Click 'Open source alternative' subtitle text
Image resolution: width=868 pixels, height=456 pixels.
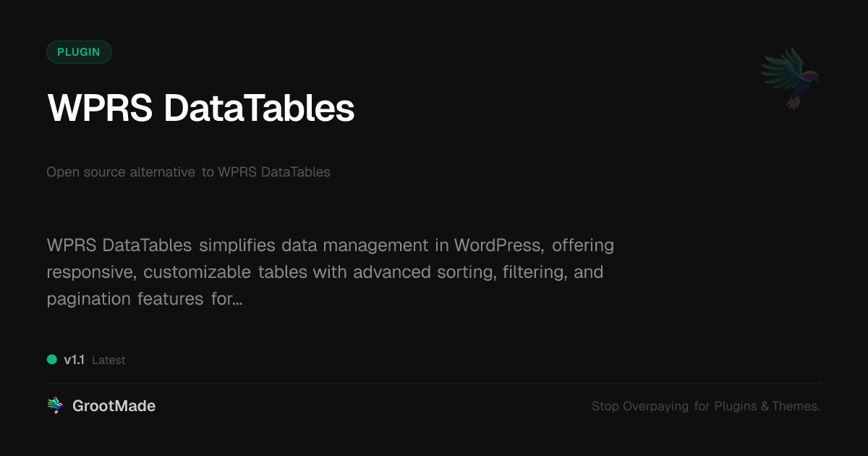point(121,172)
